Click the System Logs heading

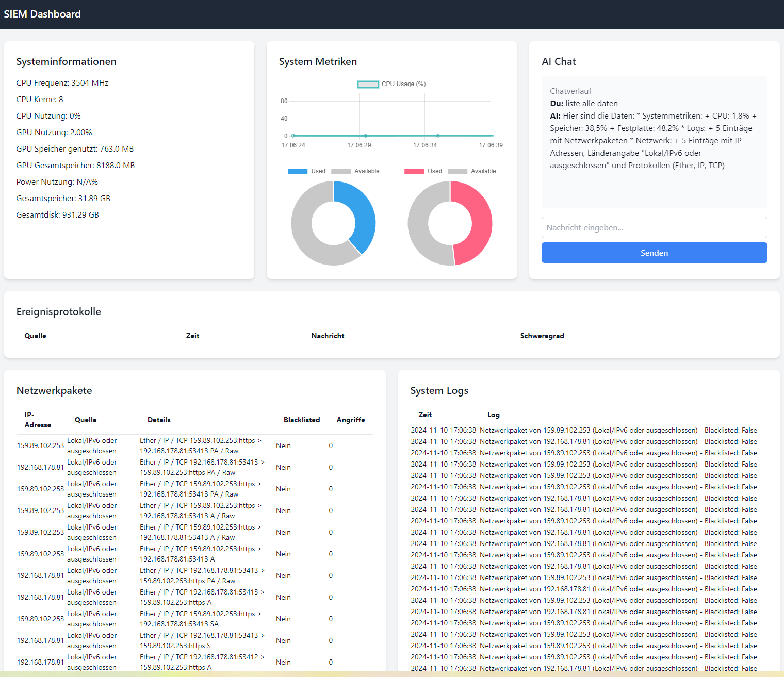click(x=439, y=390)
